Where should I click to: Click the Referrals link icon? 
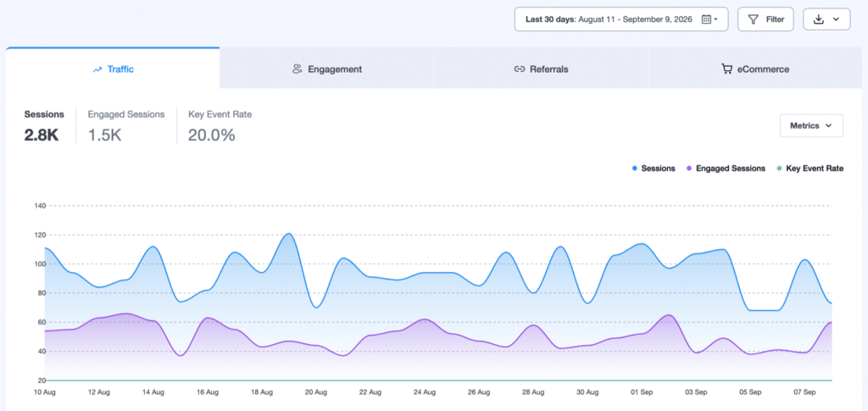[520, 69]
